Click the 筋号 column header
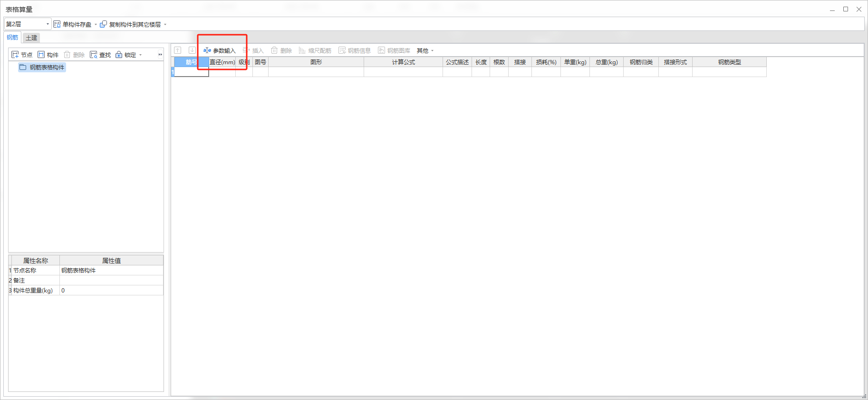 [192, 62]
